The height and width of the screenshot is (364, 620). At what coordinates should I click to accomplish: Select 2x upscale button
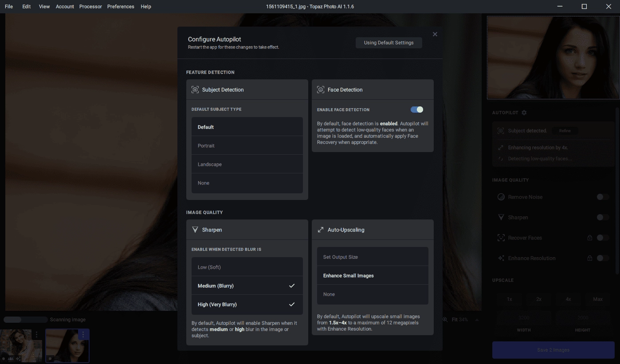click(539, 299)
